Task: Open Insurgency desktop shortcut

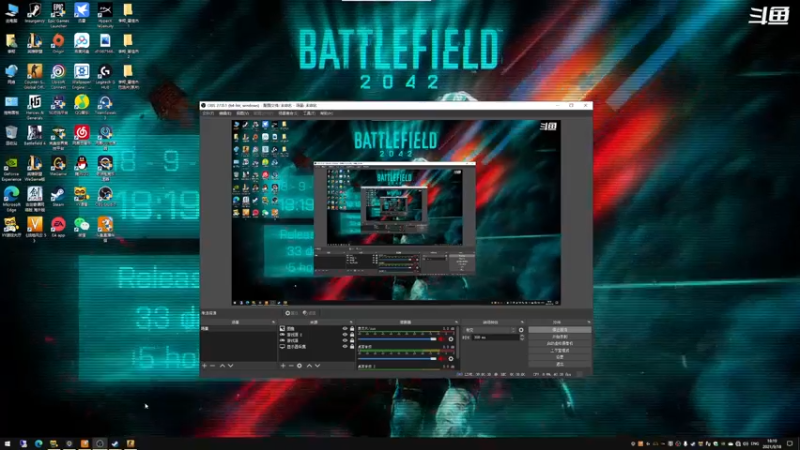Action: pyautogui.click(x=35, y=13)
